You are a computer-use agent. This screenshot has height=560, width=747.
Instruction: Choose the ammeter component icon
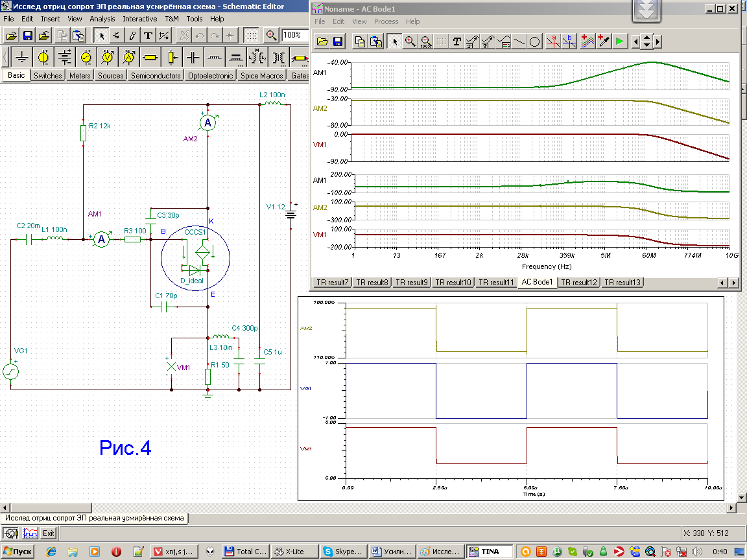(128, 58)
